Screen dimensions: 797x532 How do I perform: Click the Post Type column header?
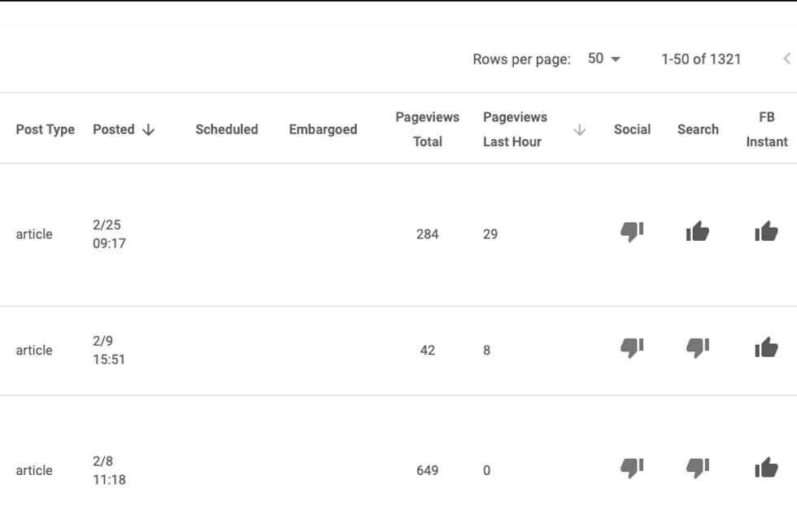[45, 129]
